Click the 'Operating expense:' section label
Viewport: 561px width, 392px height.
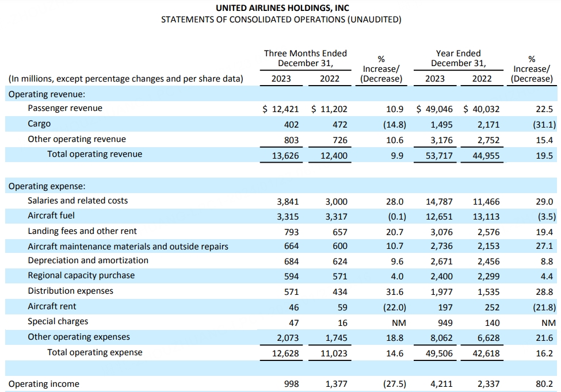tap(47, 186)
